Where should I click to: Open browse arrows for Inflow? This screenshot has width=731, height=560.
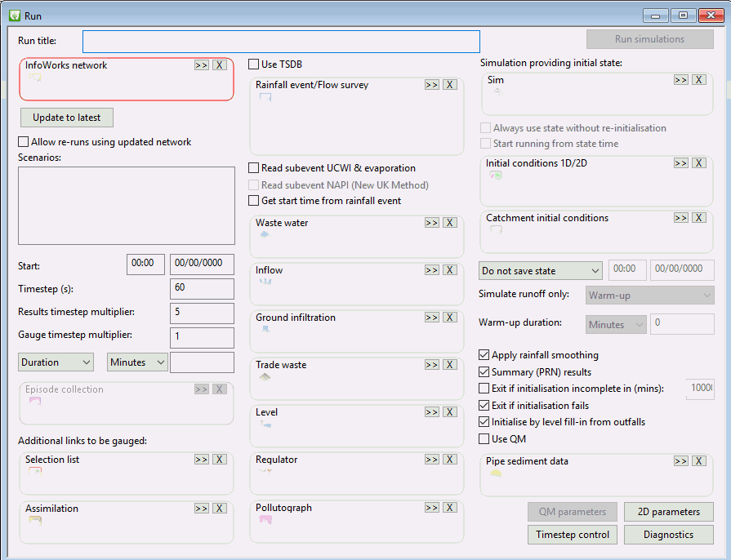pyautogui.click(x=432, y=270)
